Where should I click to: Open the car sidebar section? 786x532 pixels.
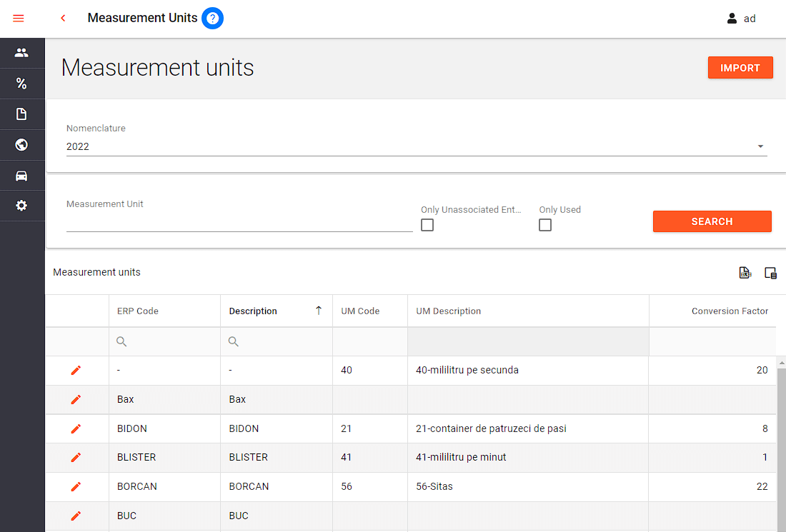(x=21, y=176)
